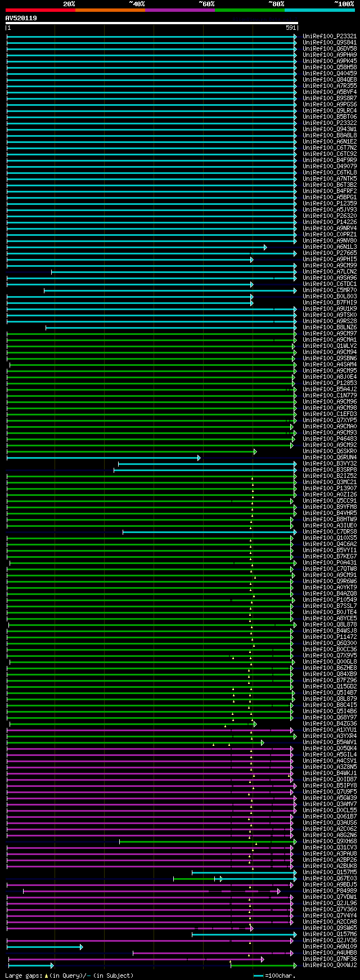Click hit label UniRef100_P0A431
Viewport: 360px width, 980px height.
330,562
